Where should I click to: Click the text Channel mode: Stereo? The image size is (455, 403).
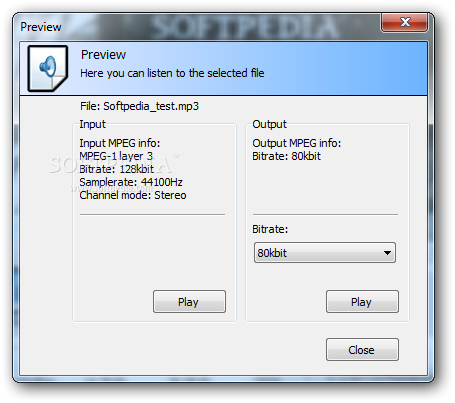tap(133, 195)
